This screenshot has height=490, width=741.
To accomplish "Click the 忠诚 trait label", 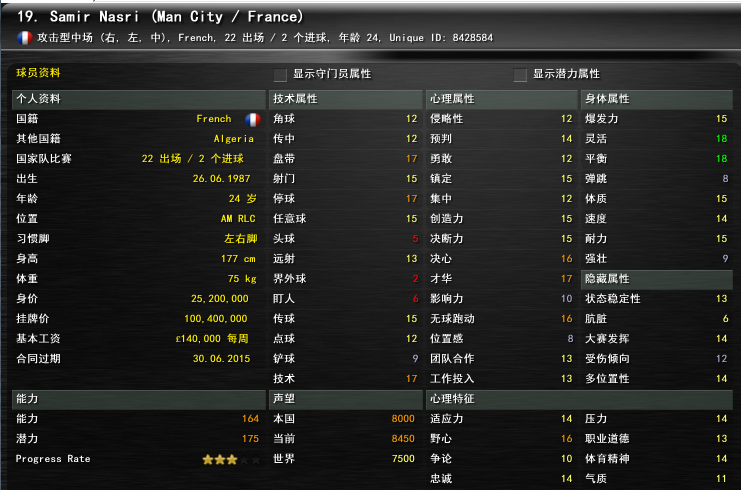I will [x=441, y=479].
